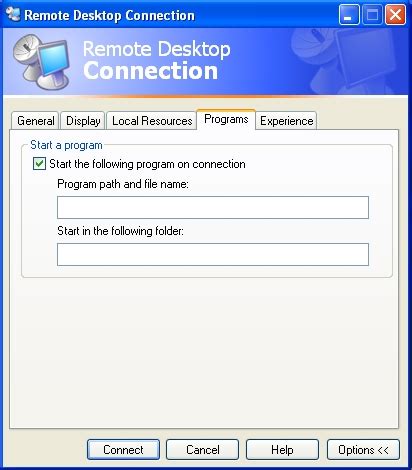
Task: Minimize the Remote Desktop Connection window
Action: [x=349, y=15]
